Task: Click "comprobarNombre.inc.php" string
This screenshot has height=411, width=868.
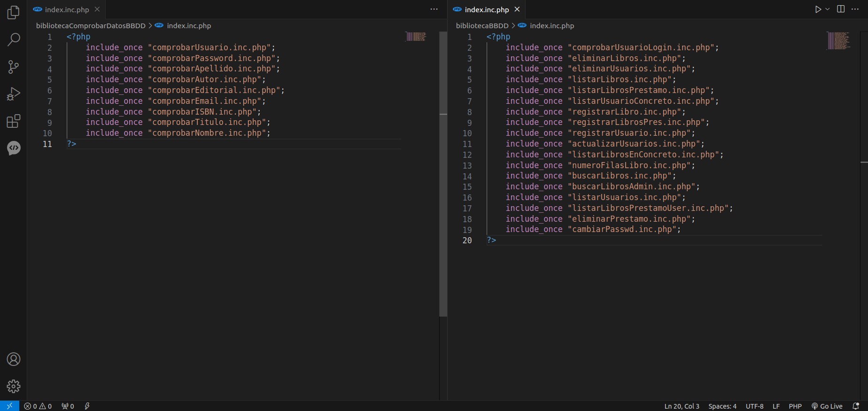Action: coord(207,133)
